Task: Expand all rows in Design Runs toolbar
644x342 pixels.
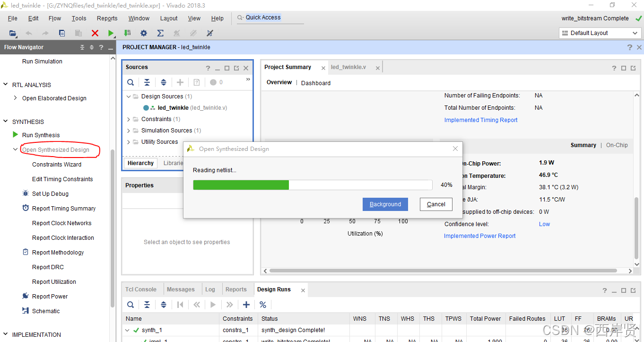Action: pos(164,305)
